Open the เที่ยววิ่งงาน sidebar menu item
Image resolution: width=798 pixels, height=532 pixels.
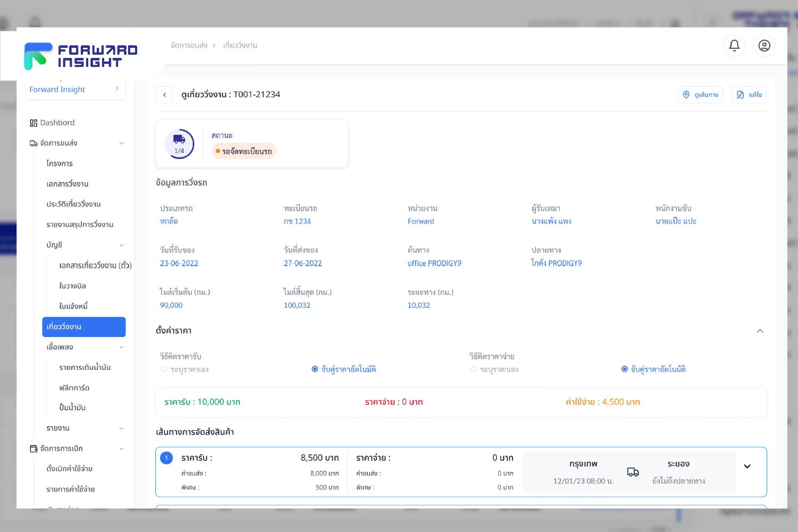click(x=83, y=327)
